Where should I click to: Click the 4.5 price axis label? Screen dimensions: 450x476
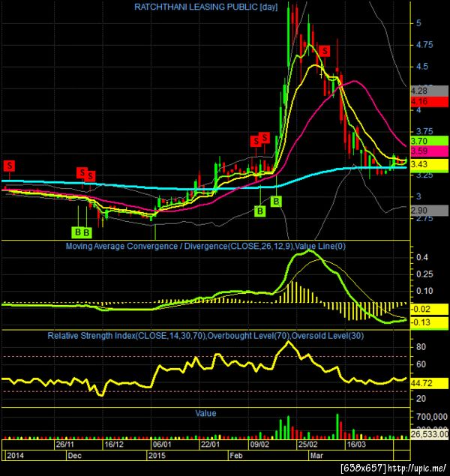click(x=421, y=67)
